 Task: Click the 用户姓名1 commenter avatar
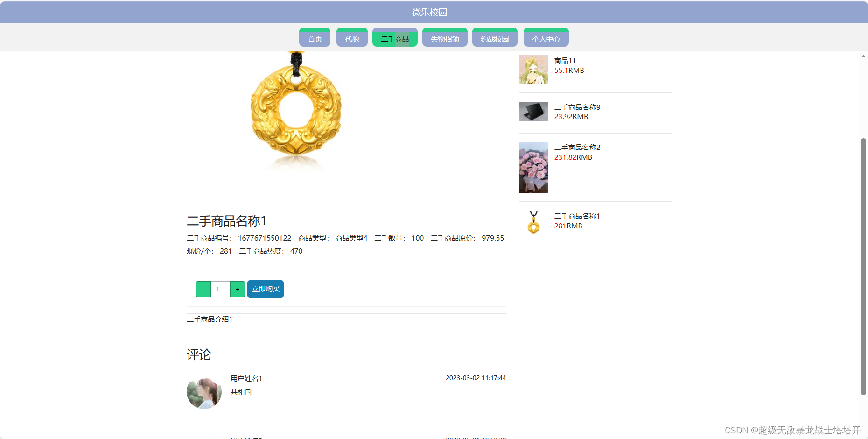tap(204, 393)
